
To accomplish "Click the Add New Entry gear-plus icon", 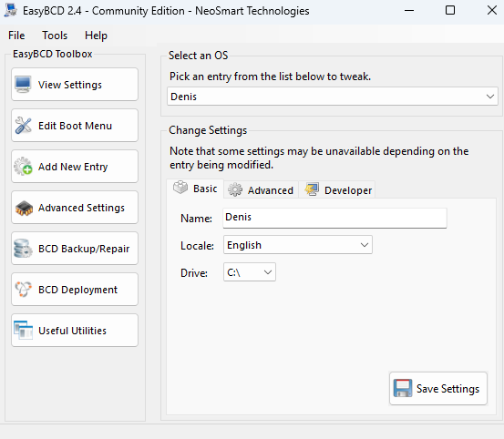I will [x=23, y=167].
